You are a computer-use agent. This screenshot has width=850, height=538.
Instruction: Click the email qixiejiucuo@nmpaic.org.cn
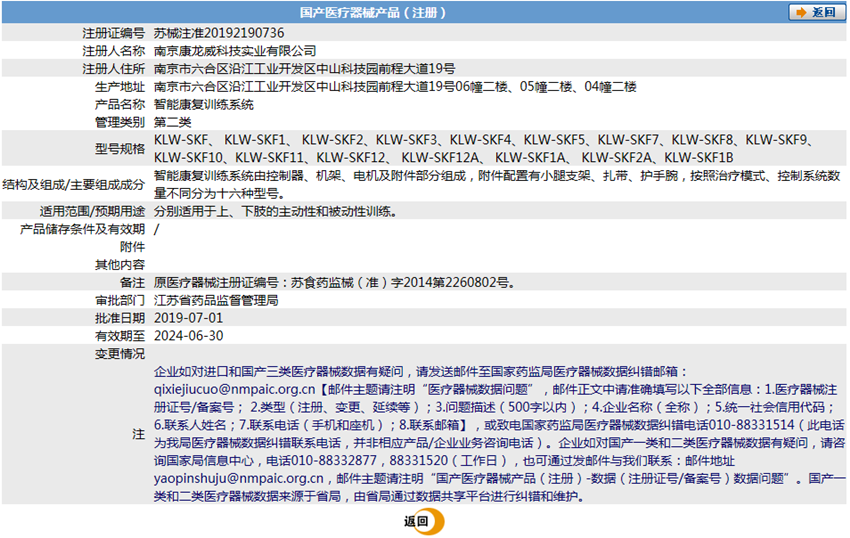234,389
